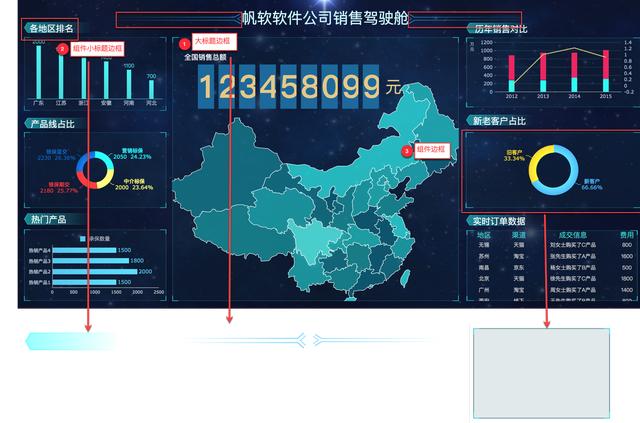Click the red segment of product line donut
This screenshot has width=640, height=423.
coord(84,180)
